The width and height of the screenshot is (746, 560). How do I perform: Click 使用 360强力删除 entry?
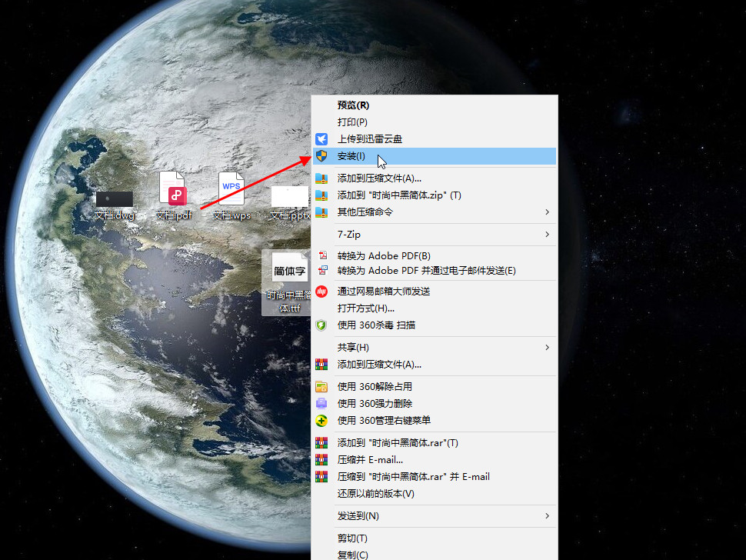tap(375, 404)
